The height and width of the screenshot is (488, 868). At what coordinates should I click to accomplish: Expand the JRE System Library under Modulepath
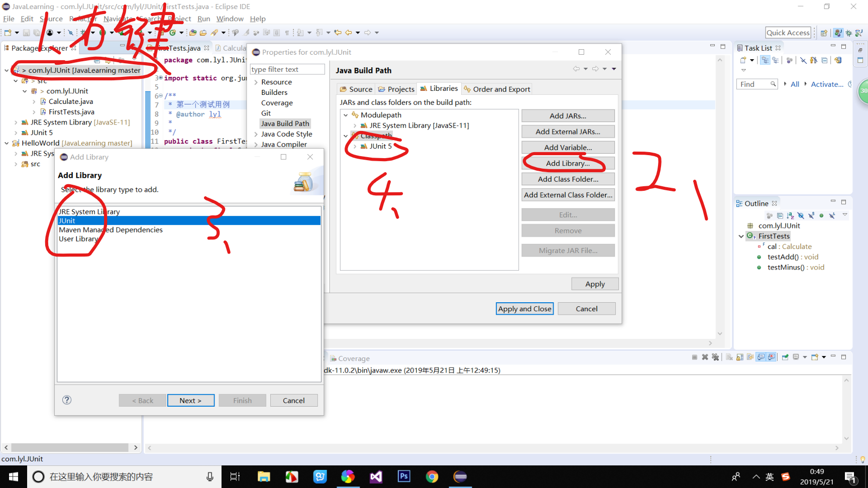(x=355, y=126)
